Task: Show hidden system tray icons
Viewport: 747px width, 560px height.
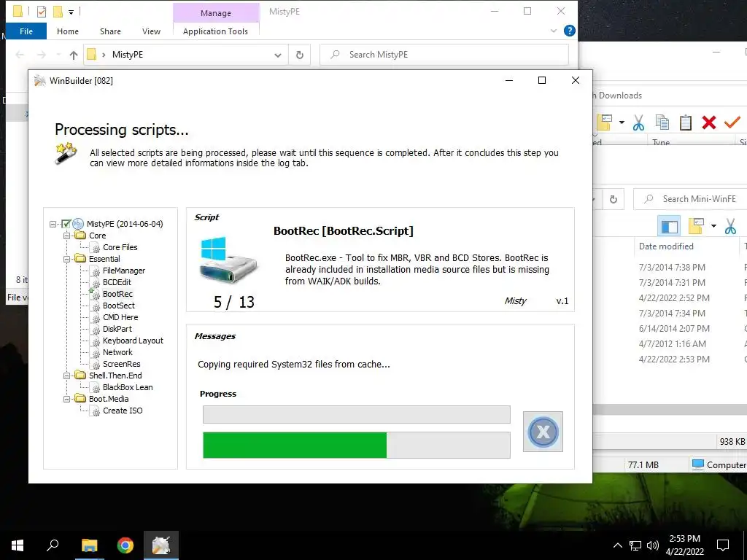Action: pyautogui.click(x=617, y=545)
